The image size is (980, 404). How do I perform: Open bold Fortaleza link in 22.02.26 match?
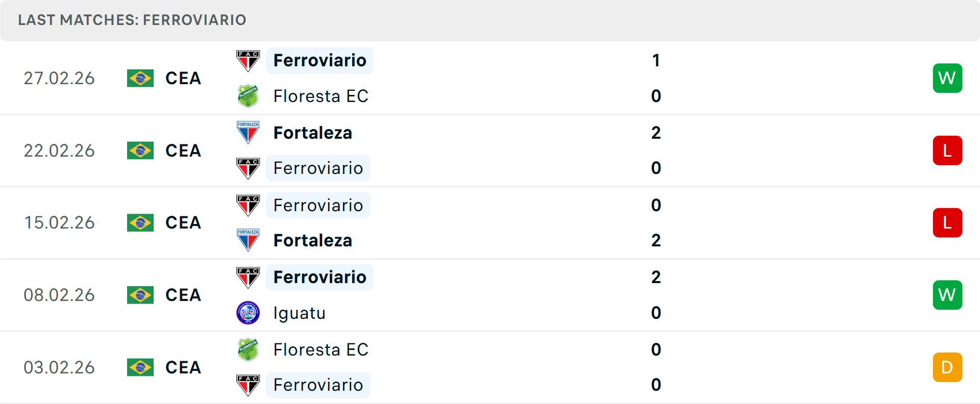click(x=312, y=133)
